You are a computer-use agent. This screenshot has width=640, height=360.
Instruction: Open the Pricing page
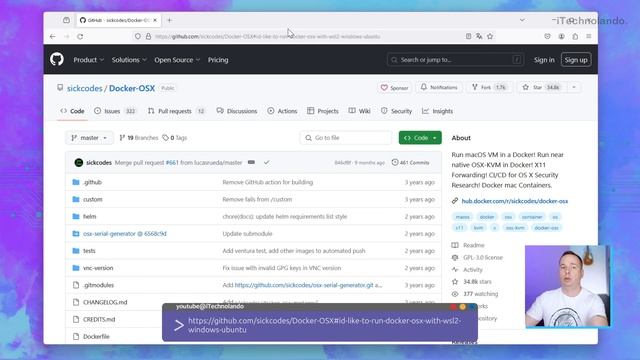click(218, 60)
